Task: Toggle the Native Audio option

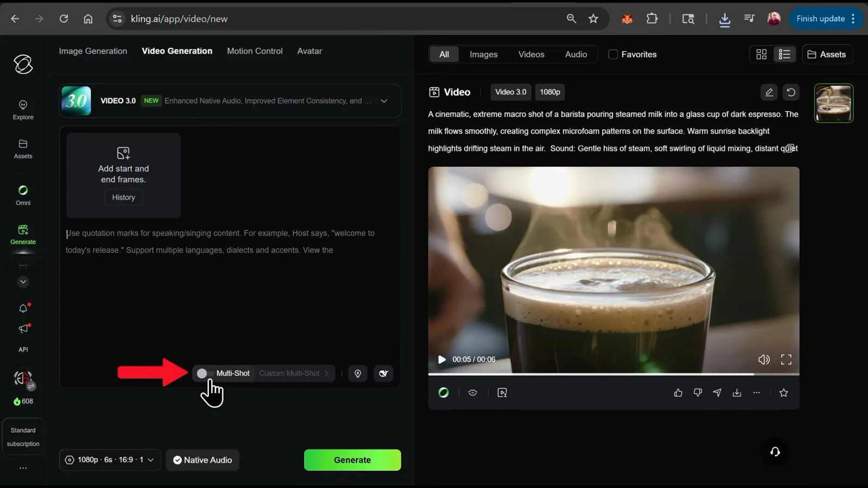Action: [x=202, y=460]
